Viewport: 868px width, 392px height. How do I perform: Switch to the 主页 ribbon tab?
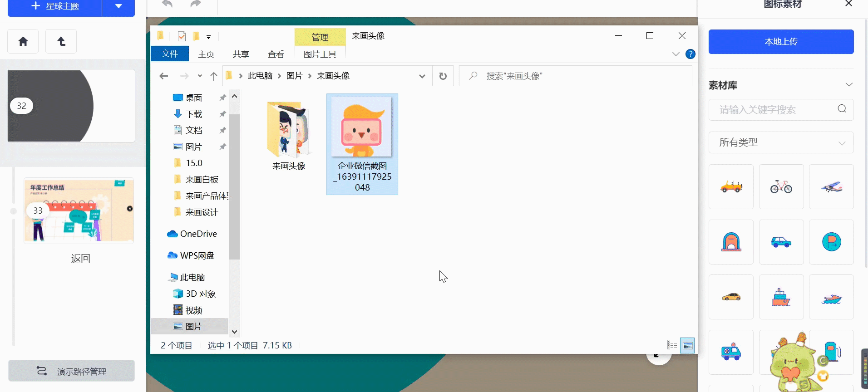(x=206, y=54)
